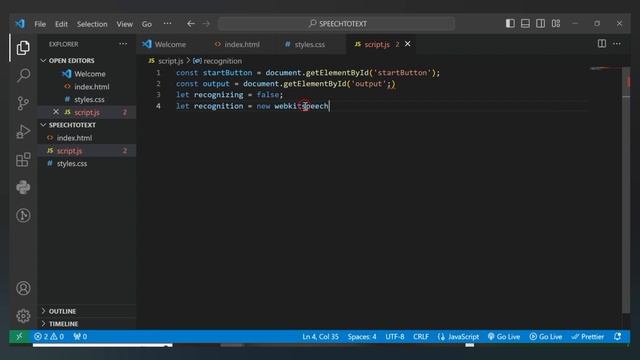Image resolution: width=640 pixels, height=360 pixels.
Task: Open the Git history view icon
Action: (23, 215)
